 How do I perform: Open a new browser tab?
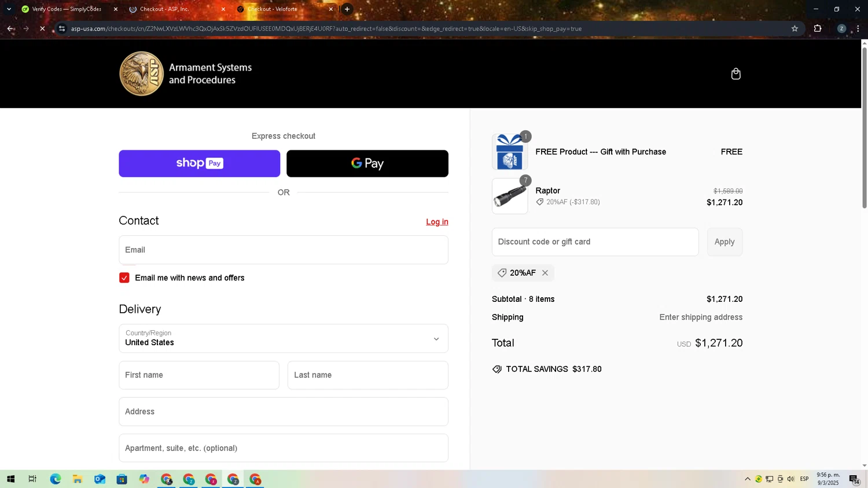(347, 9)
